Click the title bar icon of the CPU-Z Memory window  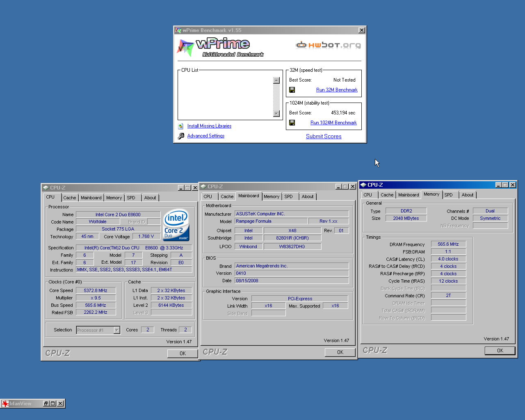pos(363,185)
